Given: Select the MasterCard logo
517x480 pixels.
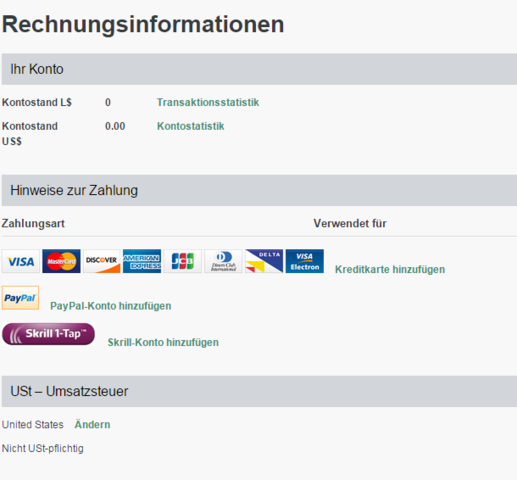Looking at the screenshot, I should click(61, 261).
